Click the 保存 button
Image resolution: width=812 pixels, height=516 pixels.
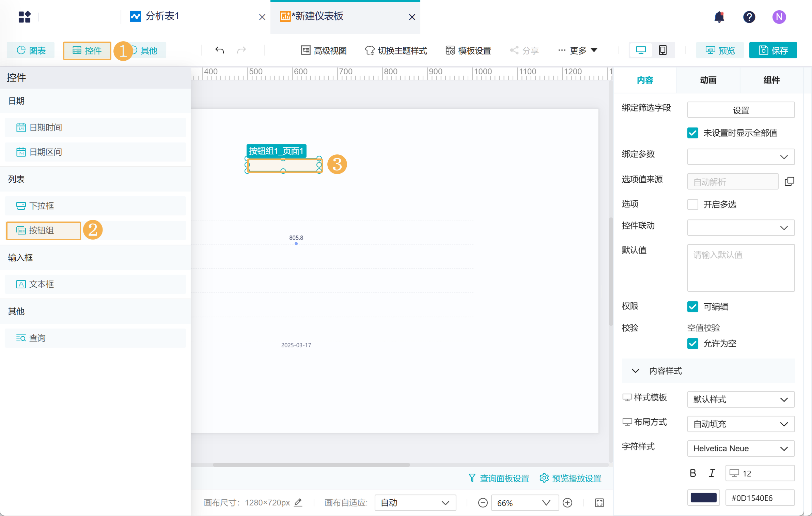(772, 50)
